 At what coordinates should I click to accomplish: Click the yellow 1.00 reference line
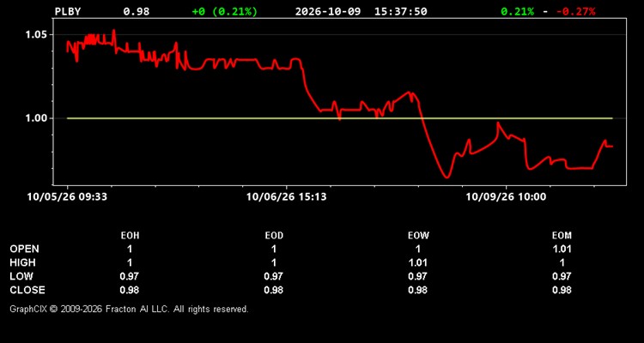pyautogui.click(x=340, y=118)
